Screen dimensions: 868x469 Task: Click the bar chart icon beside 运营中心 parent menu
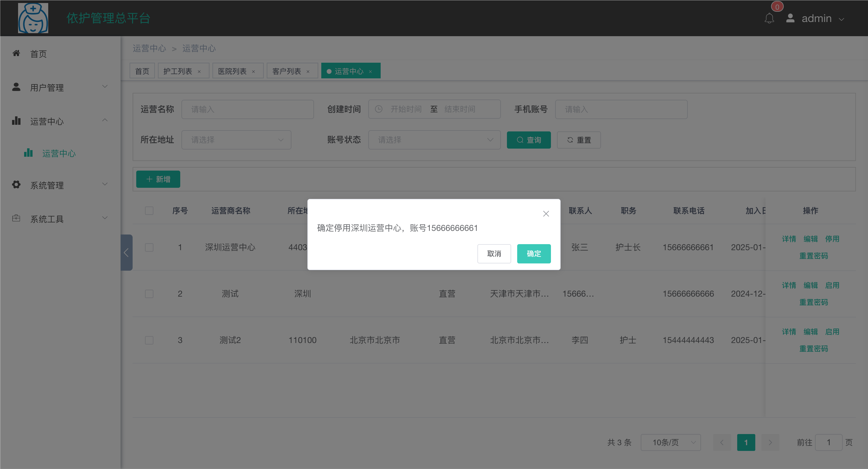(x=16, y=121)
